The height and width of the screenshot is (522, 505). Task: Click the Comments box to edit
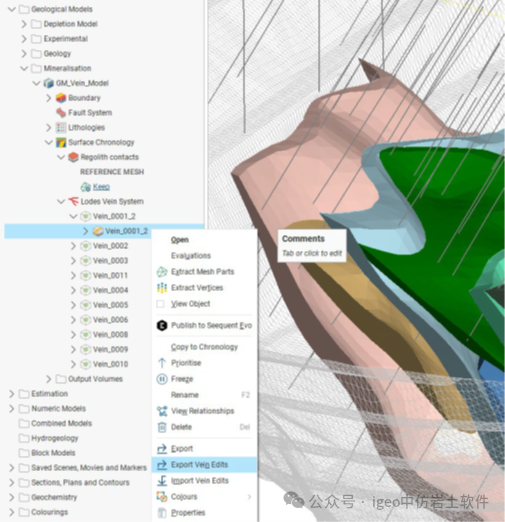(312, 246)
